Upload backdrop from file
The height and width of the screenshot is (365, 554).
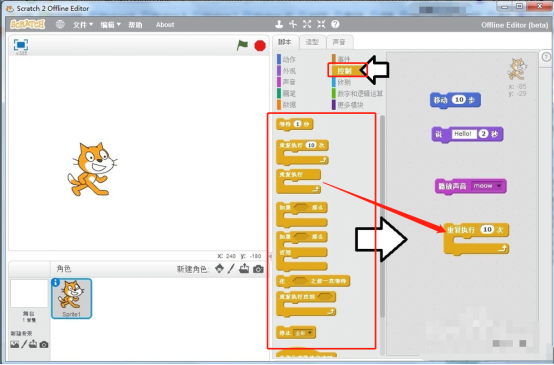pos(33,344)
